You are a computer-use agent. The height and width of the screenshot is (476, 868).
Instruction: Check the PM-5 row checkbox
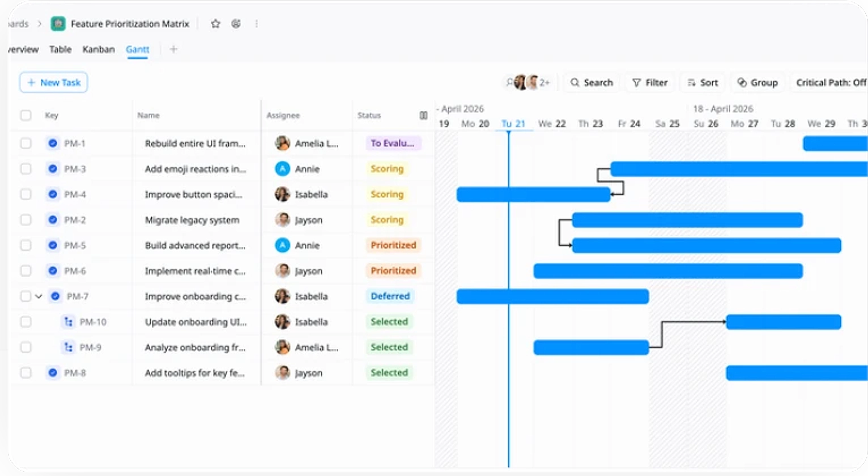(x=25, y=245)
